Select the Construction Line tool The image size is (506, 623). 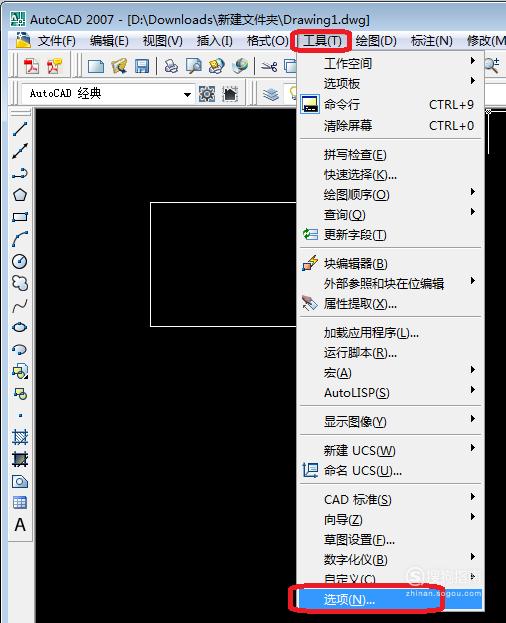20,151
